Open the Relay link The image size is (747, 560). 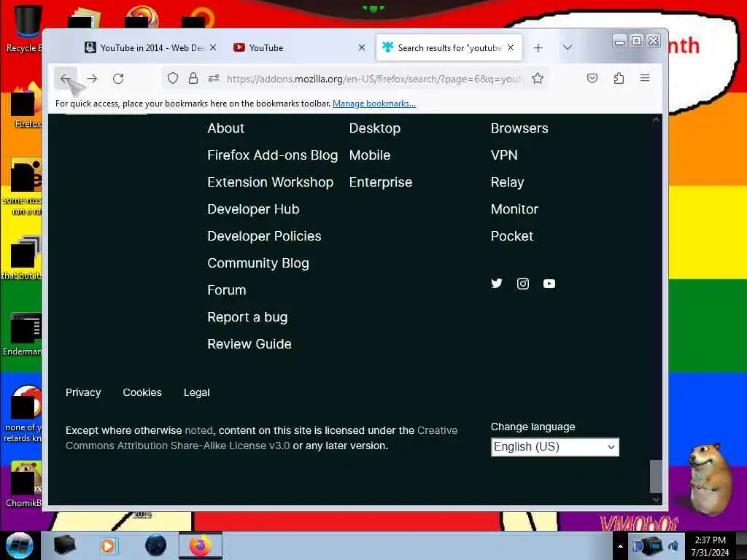point(508,182)
